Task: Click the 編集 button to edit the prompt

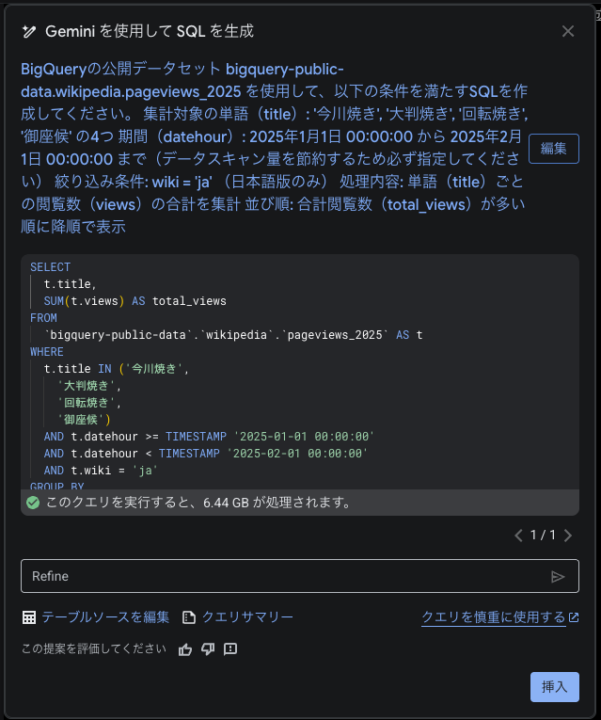Action: pos(554,148)
